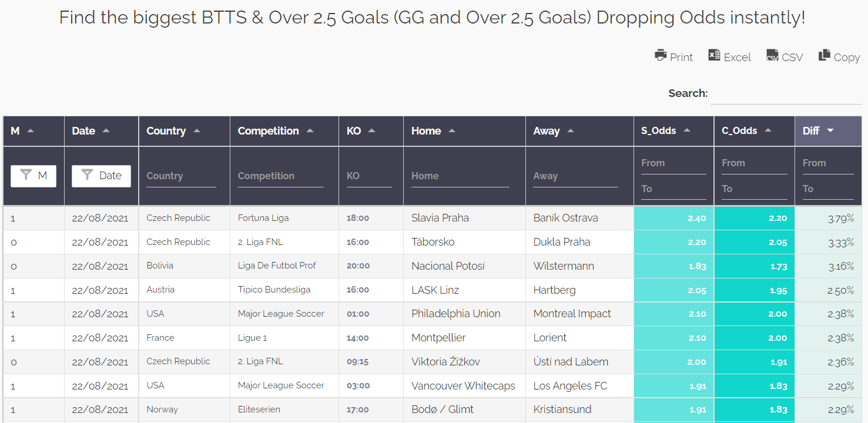The width and height of the screenshot is (868, 423).
Task: Click the Diff column header
Action: coord(829,131)
